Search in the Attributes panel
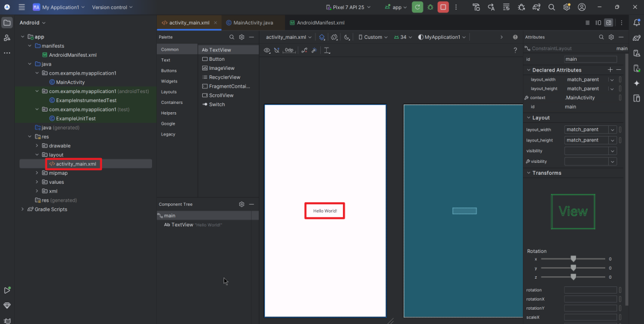644x324 pixels. pyautogui.click(x=601, y=37)
